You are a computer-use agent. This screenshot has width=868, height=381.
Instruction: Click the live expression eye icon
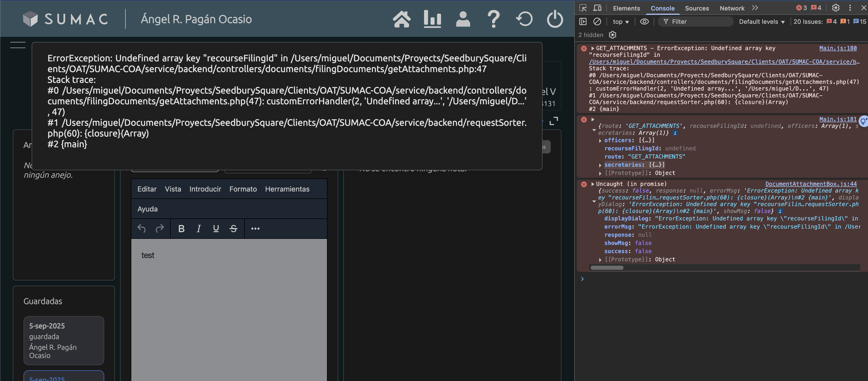click(644, 21)
